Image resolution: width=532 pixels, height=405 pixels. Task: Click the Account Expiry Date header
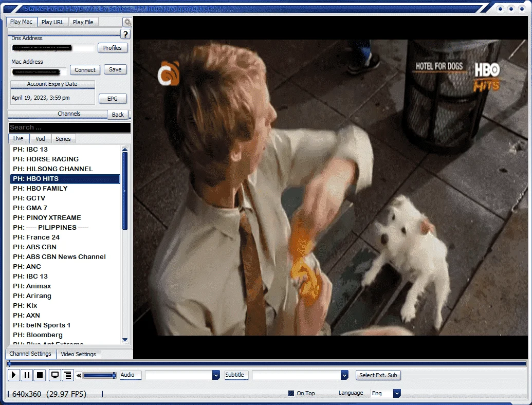pyautogui.click(x=52, y=84)
